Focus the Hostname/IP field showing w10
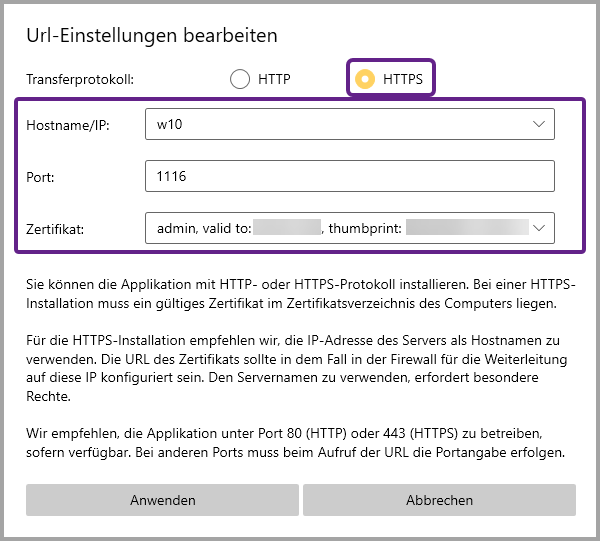Image resolution: width=600 pixels, height=541 pixels. click(x=330, y=125)
